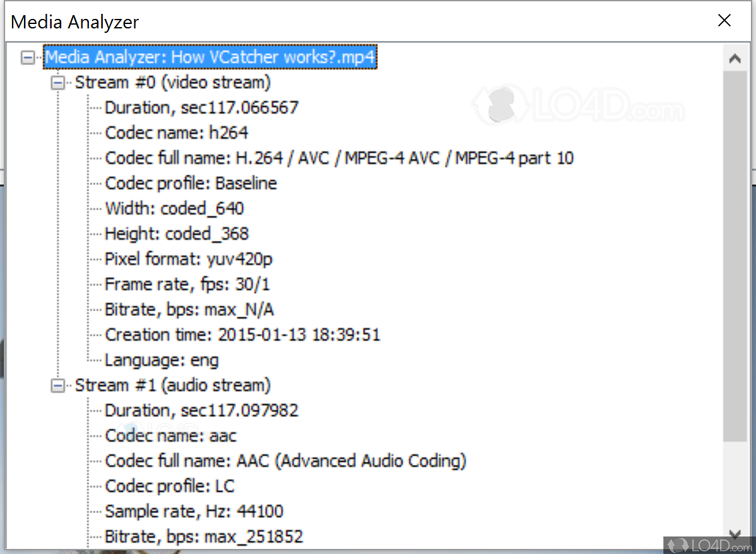Select 'Width: coded_640' row

(x=174, y=208)
